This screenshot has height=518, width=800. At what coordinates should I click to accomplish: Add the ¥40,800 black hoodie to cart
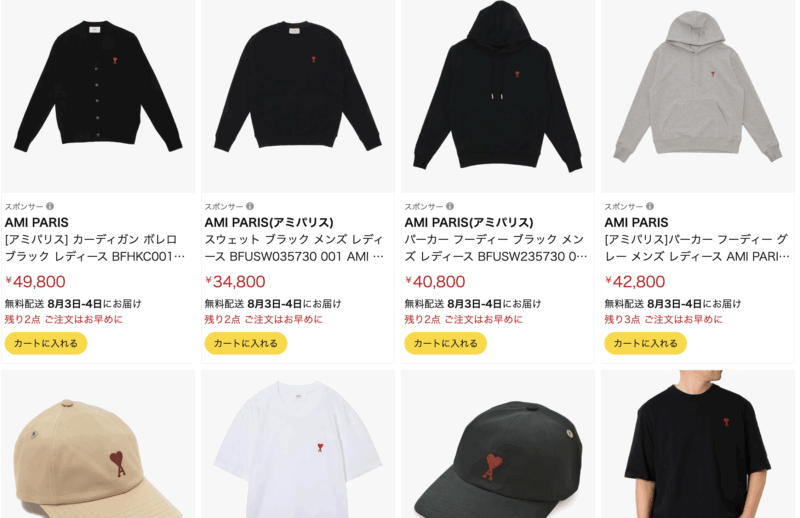446,343
